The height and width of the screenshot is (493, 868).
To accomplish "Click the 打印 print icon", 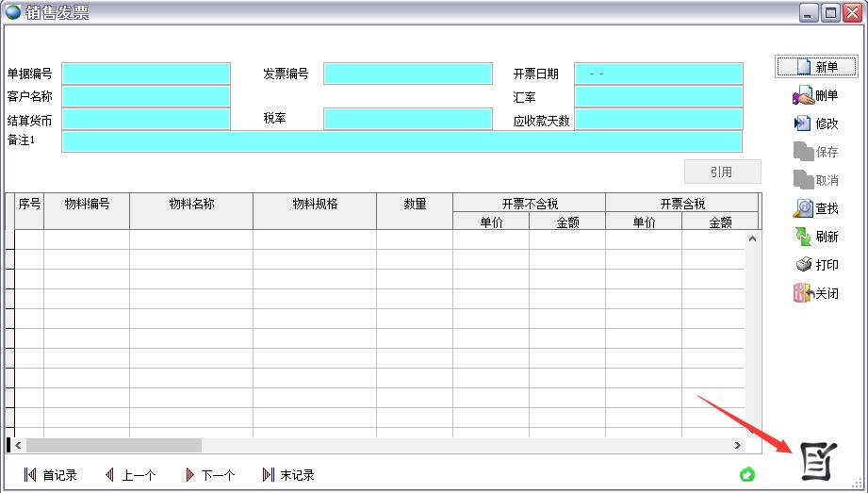I will (x=803, y=265).
